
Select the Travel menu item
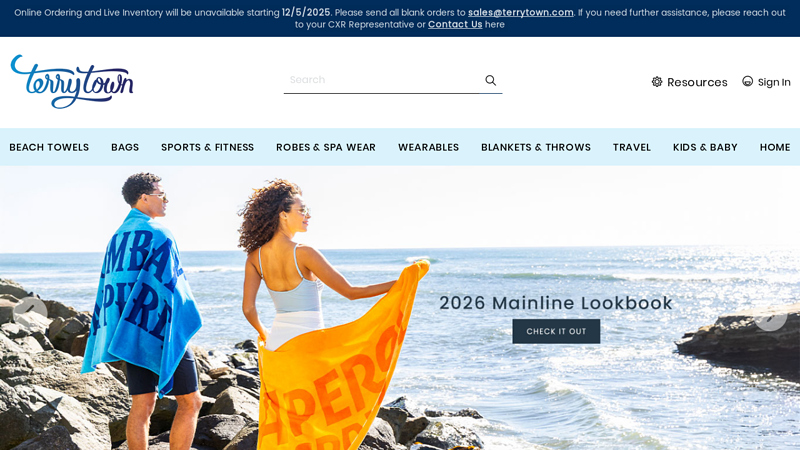click(x=632, y=147)
